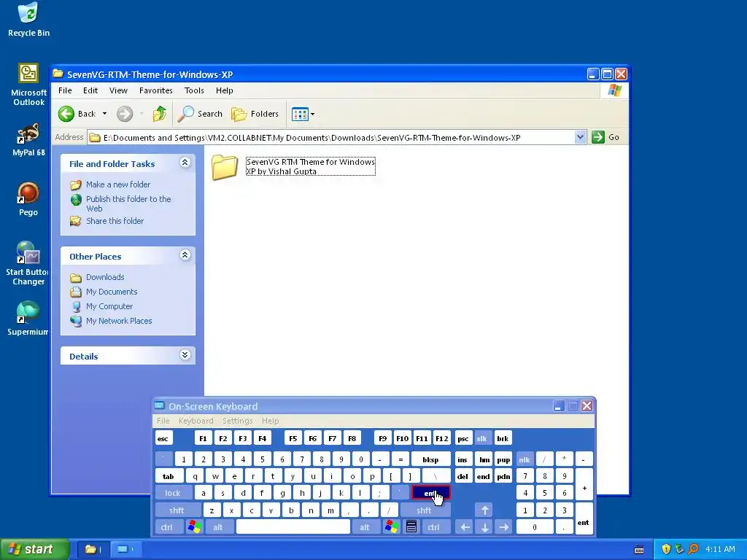Image resolution: width=747 pixels, height=560 pixels.
Task: Click the ent key beside the apostrophe key
Action: (x=430, y=494)
